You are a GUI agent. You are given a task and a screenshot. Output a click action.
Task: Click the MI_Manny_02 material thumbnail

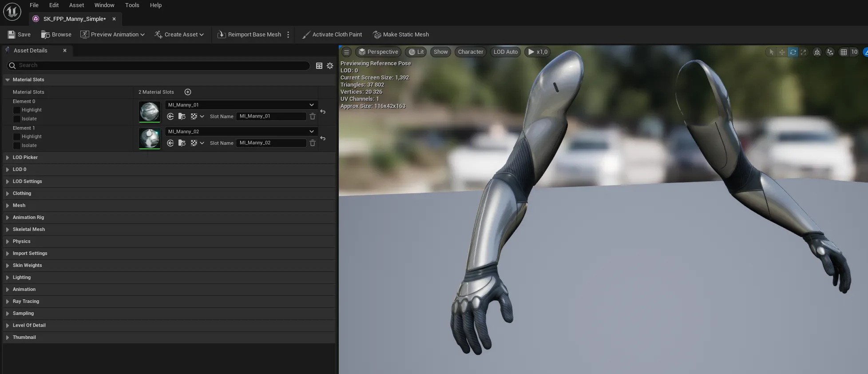point(150,139)
